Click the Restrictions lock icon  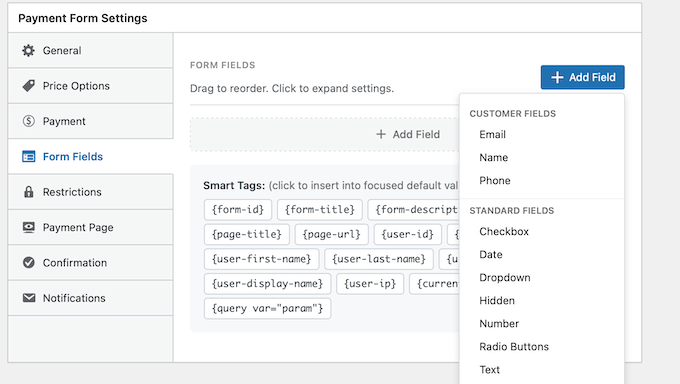29,192
